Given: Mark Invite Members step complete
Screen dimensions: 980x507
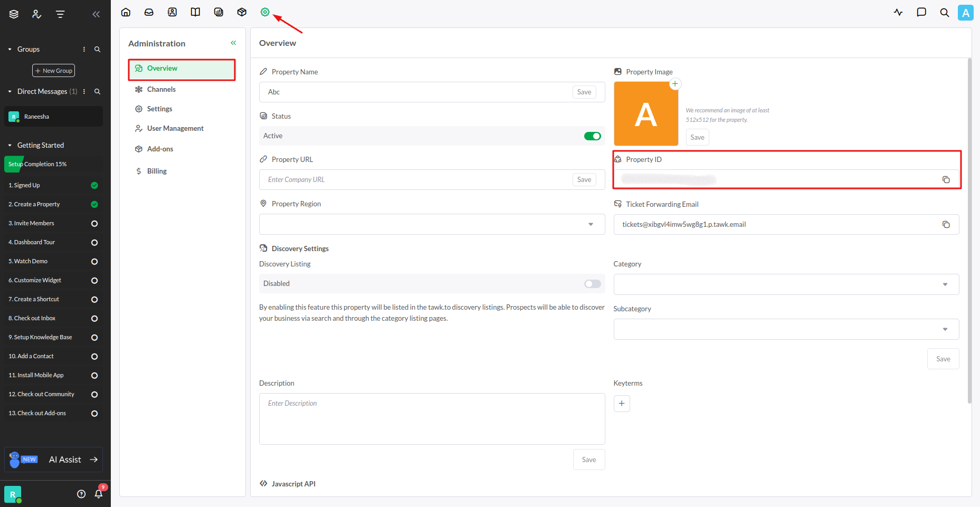Looking at the screenshot, I should click(94, 224).
